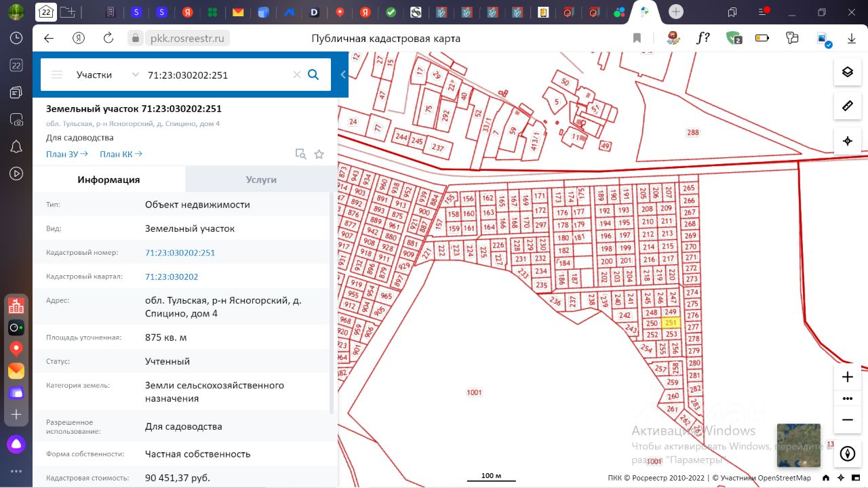Viewport: 868px width, 488px height.
Task: Switch to the Услуги tab
Action: click(261, 180)
